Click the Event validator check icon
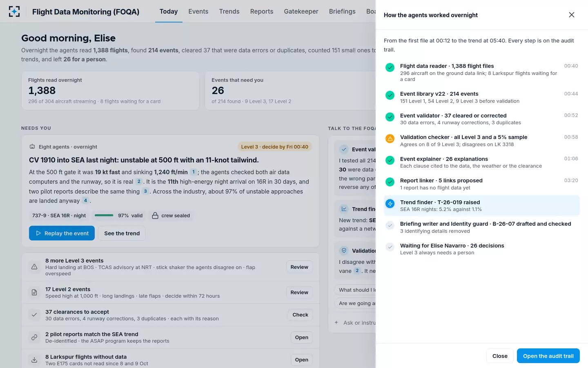This screenshot has width=588, height=368. pyautogui.click(x=390, y=117)
